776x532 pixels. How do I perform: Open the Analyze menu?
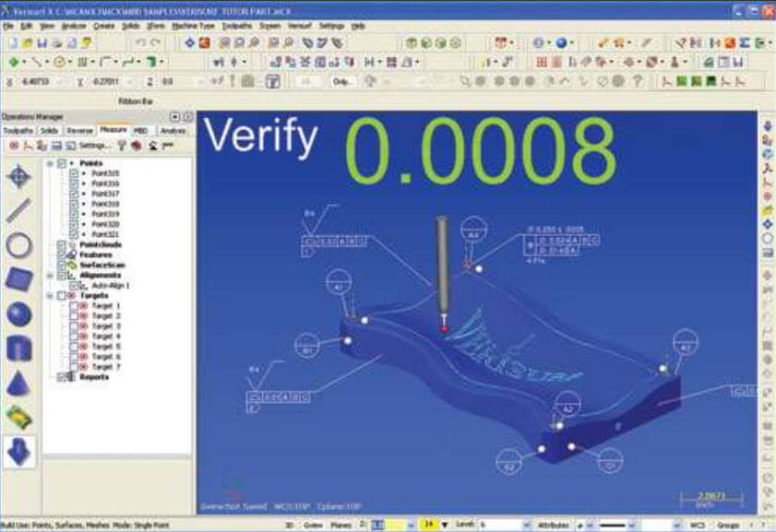(x=74, y=26)
